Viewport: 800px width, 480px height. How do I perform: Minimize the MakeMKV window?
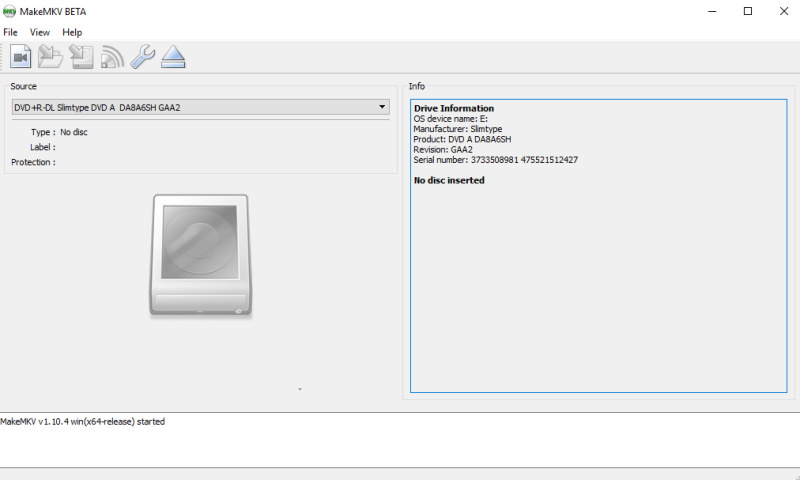(712, 11)
